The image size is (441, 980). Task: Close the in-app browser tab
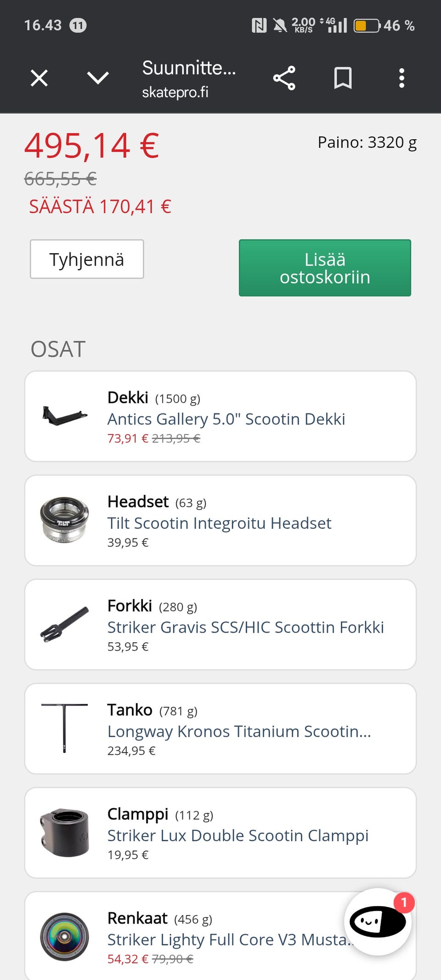(39, 78)
